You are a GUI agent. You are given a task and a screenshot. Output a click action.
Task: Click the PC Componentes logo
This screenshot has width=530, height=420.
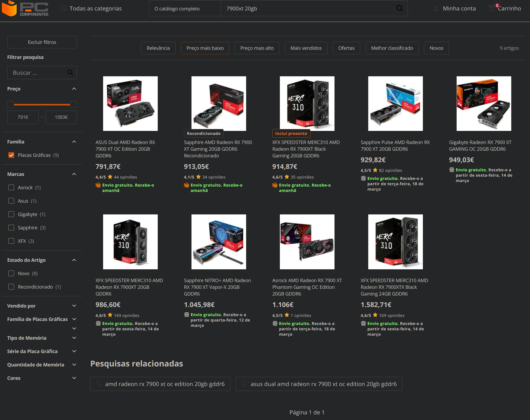pos(25,9)
